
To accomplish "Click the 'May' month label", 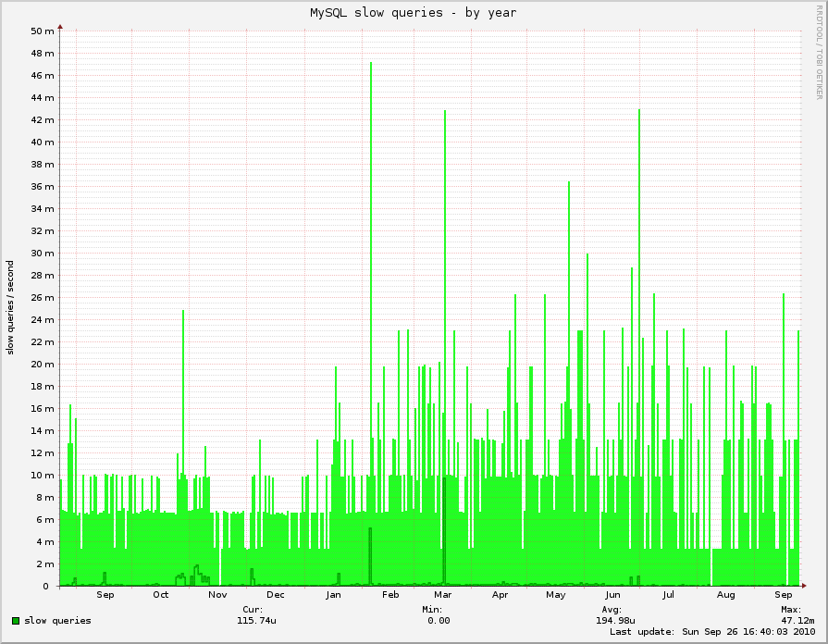I will pyautogui.click(x=555, y=595).
